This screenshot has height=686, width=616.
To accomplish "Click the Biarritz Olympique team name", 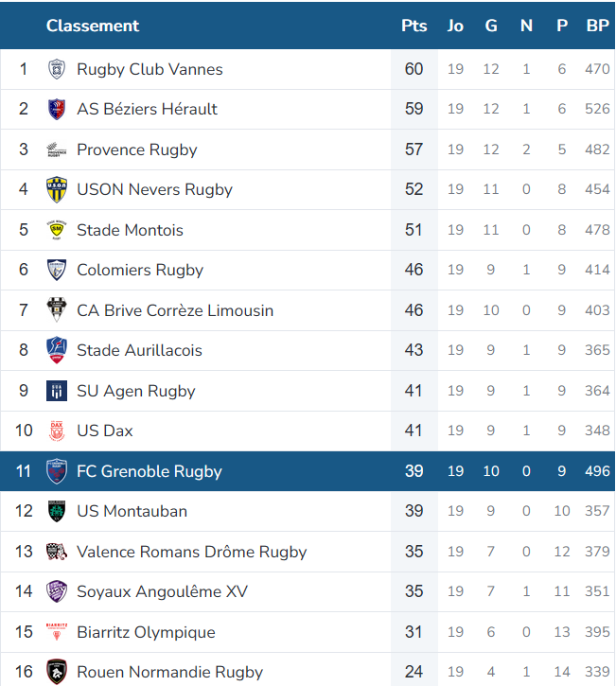I will pyautogui.click(x=146, y=632).
